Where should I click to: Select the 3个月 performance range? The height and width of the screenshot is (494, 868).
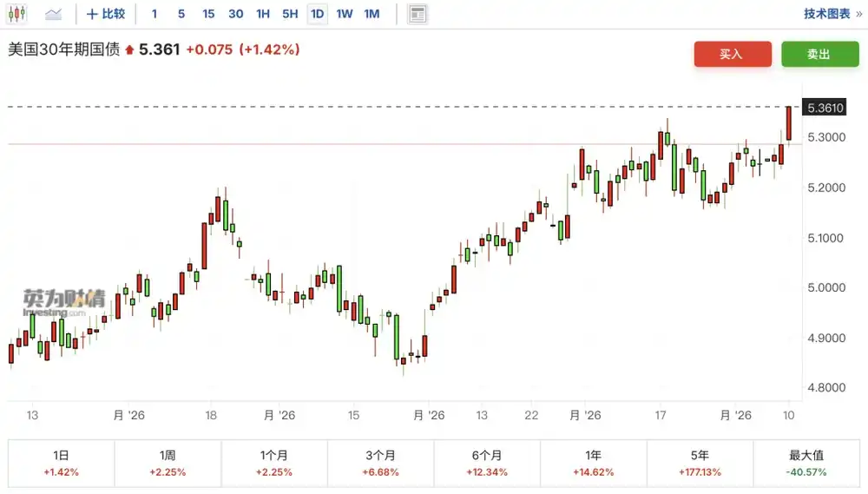pyautogui.click(x=380, y=464)
